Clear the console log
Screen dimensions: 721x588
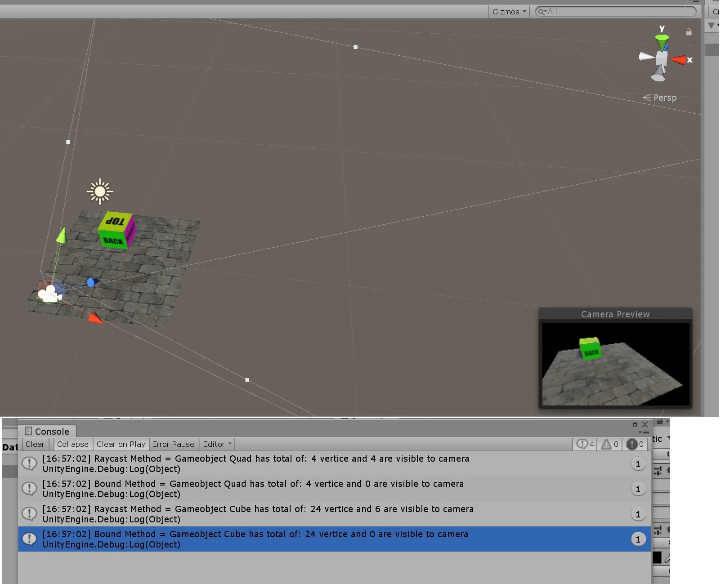click(35, 444)
